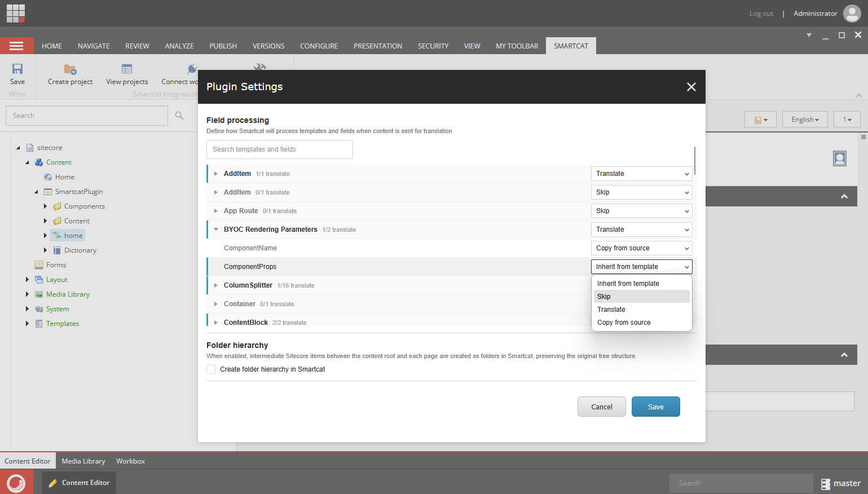This screenshot has height=494, width=868.
Task: Click the pencil icon on Content Editor taskbar button
Action: coord(53,483)
